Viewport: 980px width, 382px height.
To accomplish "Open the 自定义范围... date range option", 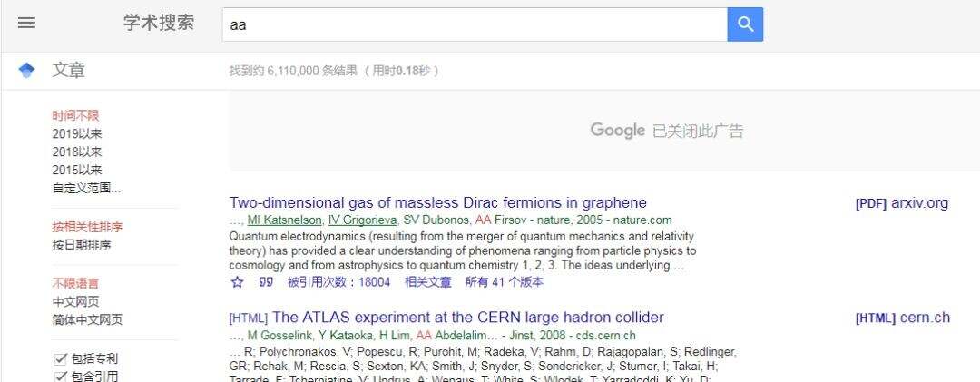I will (87, 188).
